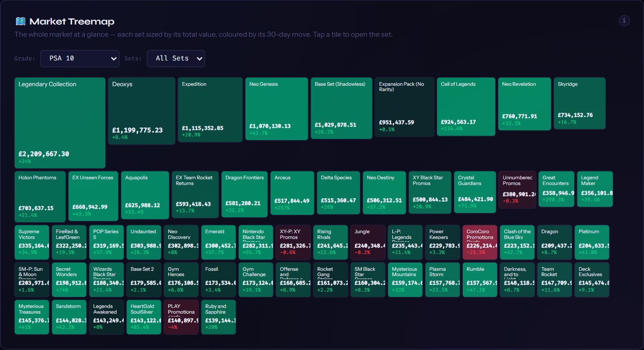Open the Neo Destiny tile
Image resolution: width=644 pixels, height=350 pixels.
(x=384, y=192)
